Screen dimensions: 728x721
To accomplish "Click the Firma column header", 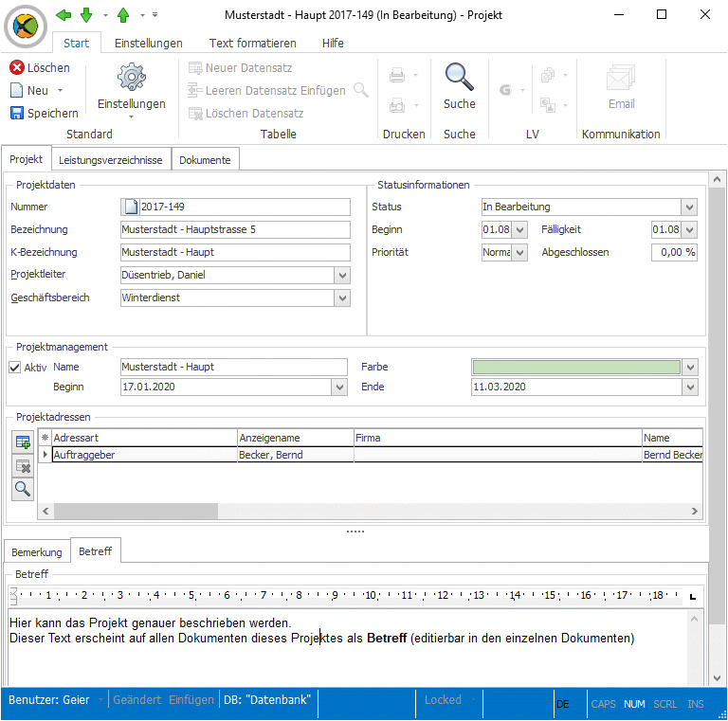I will point(498,438).
